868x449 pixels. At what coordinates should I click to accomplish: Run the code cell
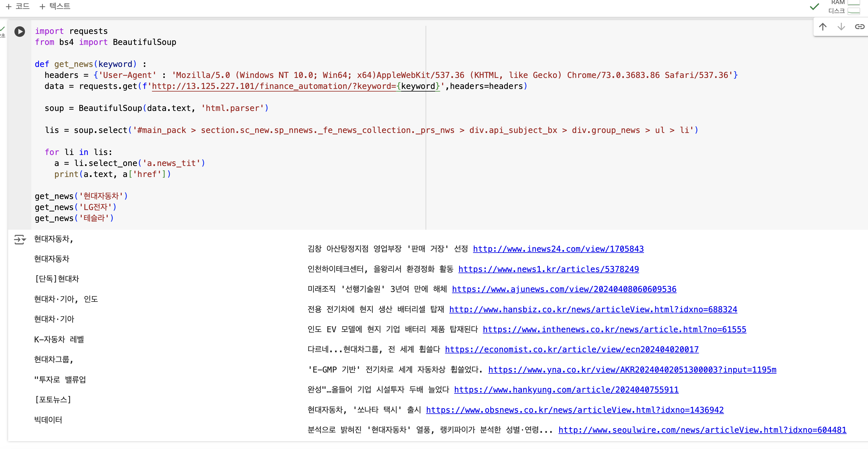pyautogui.click(x=19, y=32)
